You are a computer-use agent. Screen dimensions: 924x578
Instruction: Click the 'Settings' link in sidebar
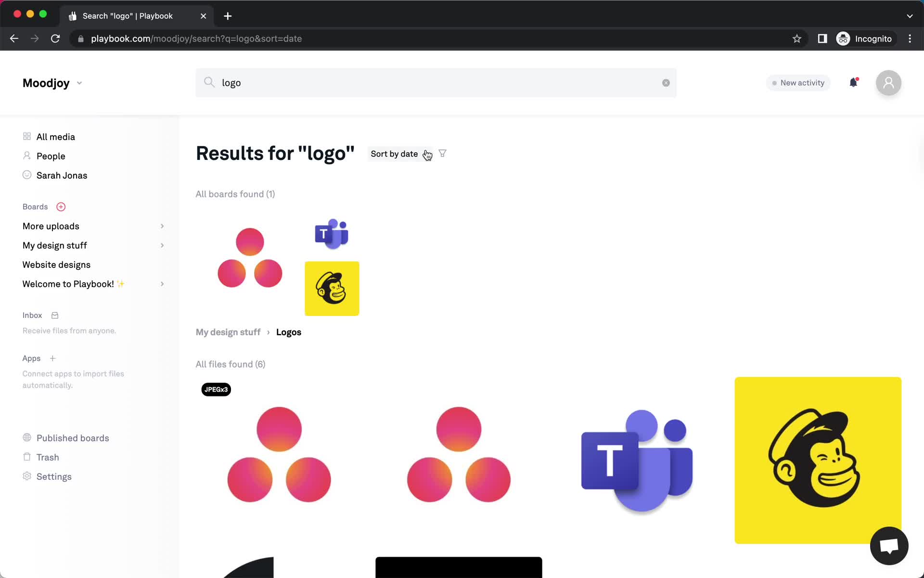coord(54,476)
